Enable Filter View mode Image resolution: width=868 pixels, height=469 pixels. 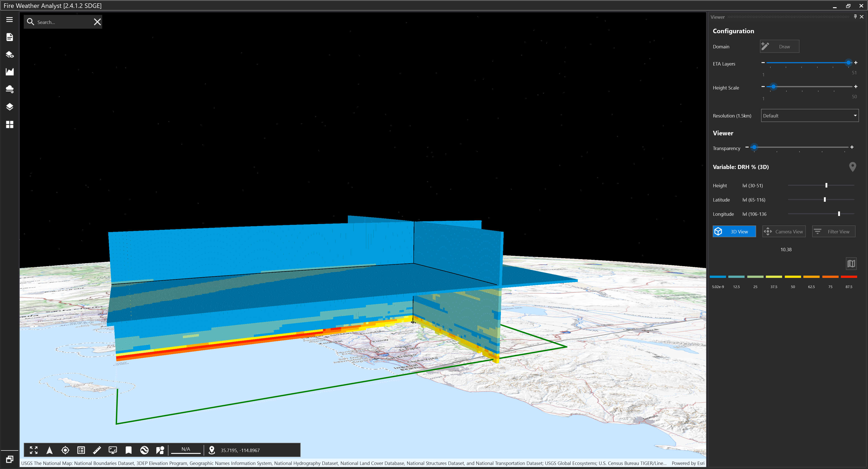coord(833,231)
